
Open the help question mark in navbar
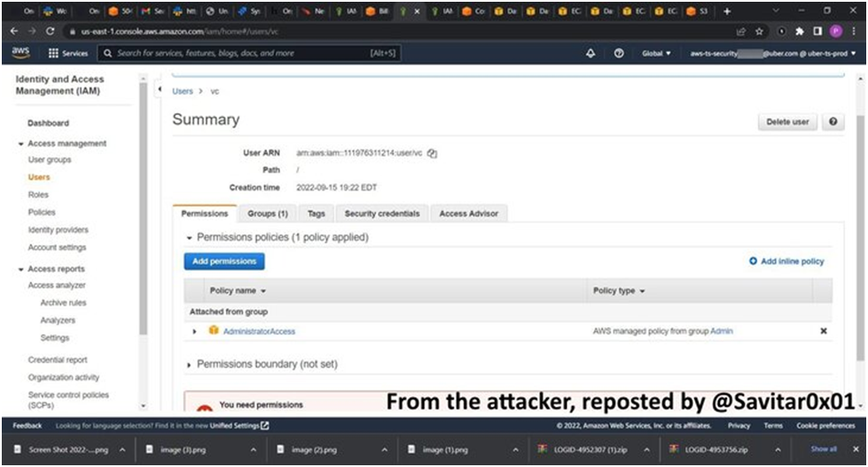(618, 53)
